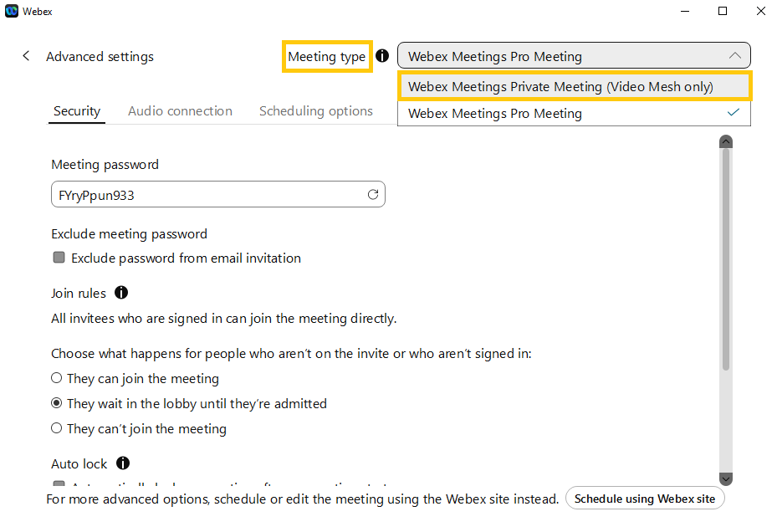
Task: Maximize the Webex window
Action: [723, 11]
